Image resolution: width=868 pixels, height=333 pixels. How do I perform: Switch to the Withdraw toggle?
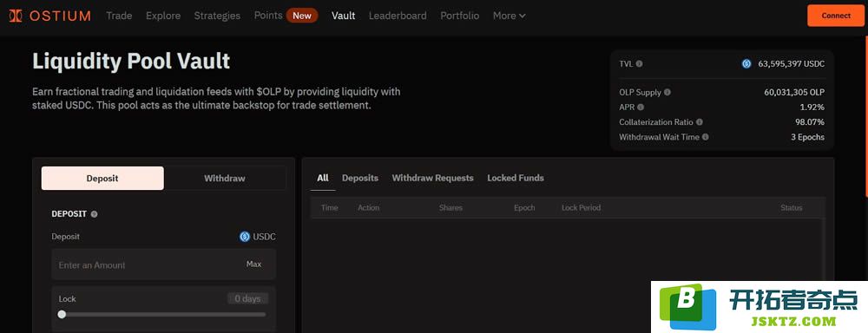(224, 178)
